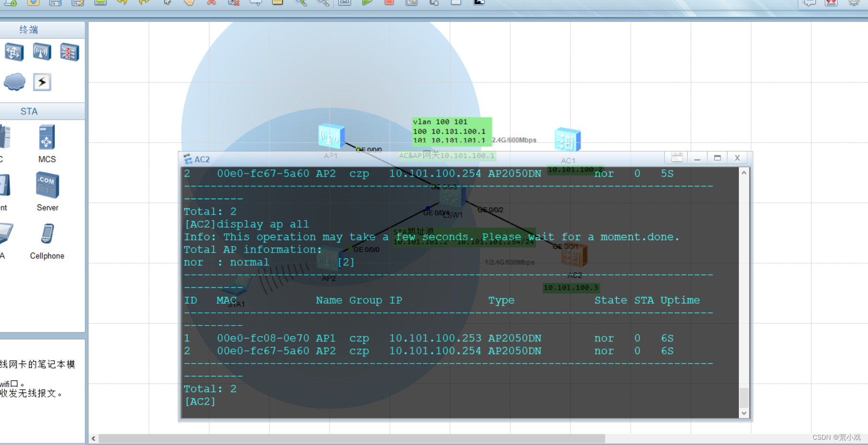868x445 pixels.
Task: Click the 'Group' column header in terminal
Action: tap(366, 300)
